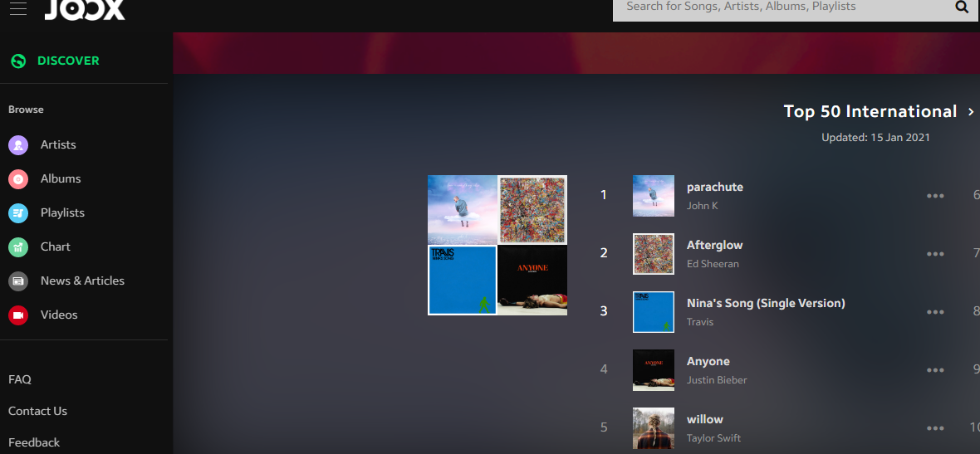Viewport: 980px width, 454px height.
Task: Open more options for Anyone
Action: [x=935, y=370]
